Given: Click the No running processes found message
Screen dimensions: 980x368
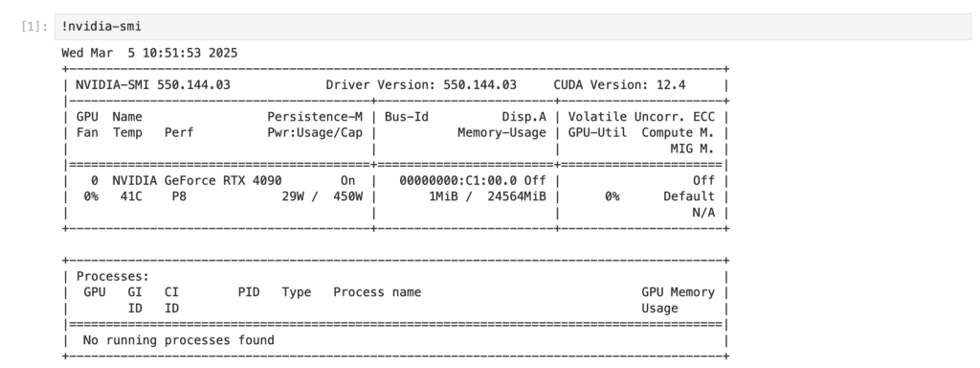Looking at the screenshot, I should [179, 340].
